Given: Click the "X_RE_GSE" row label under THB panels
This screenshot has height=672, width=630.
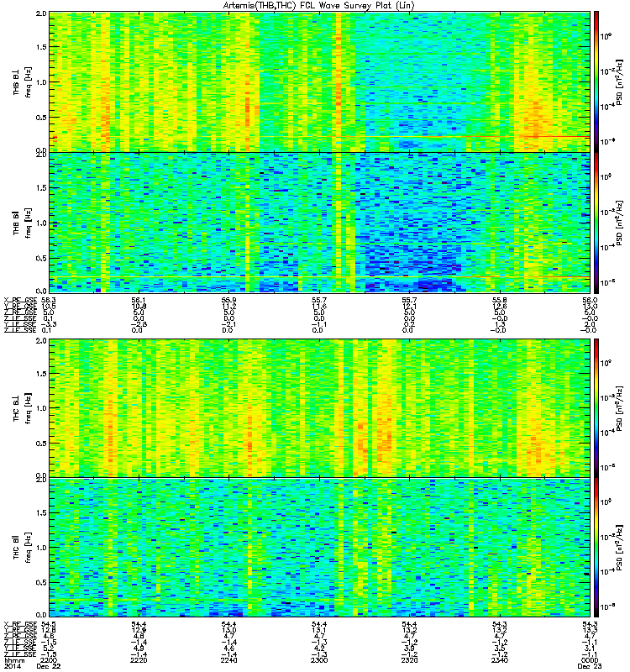Looking at the screenshot, I should [20, 300].
